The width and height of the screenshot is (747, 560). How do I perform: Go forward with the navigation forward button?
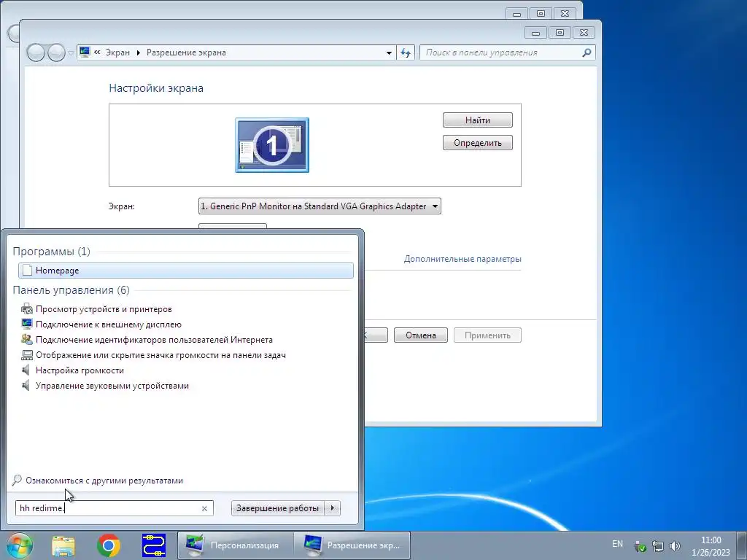(56, 52)
